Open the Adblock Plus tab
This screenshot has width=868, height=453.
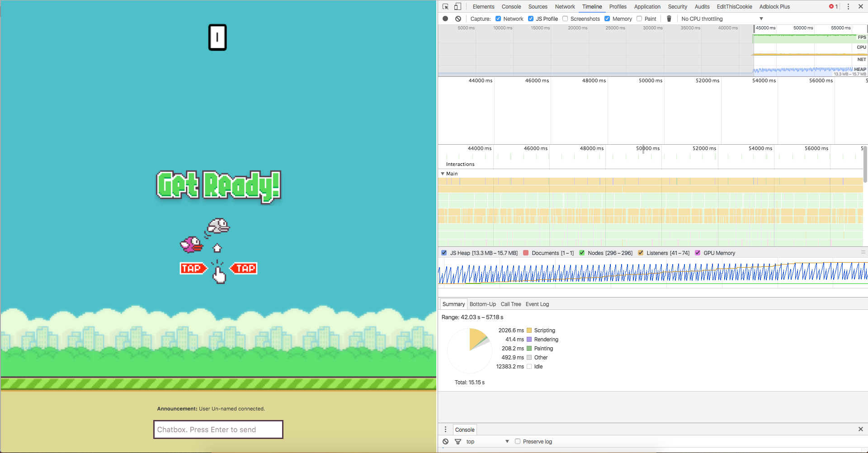(x=774, y=6)
